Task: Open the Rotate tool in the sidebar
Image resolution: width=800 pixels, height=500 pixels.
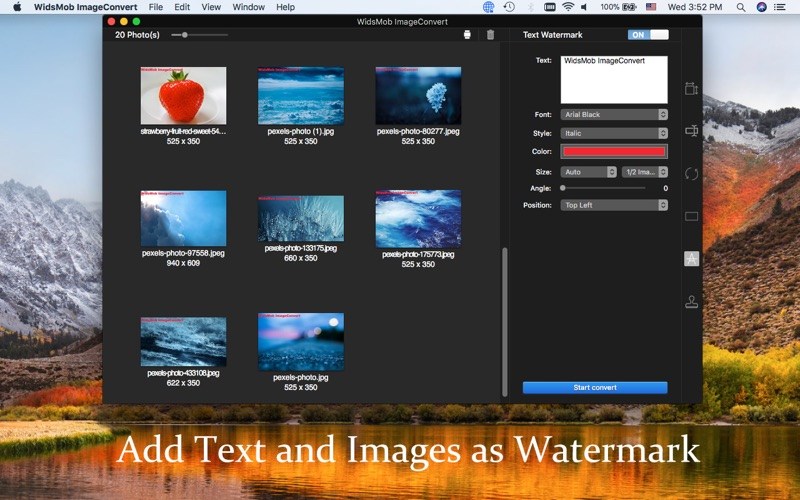Action: click(x=691, y=174)
